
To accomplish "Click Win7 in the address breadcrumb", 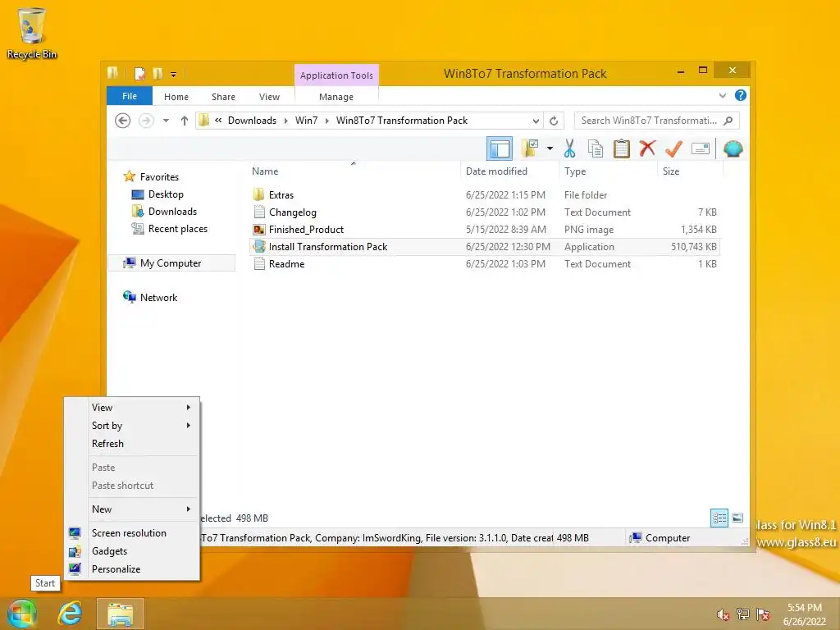I will click(307, 121).
